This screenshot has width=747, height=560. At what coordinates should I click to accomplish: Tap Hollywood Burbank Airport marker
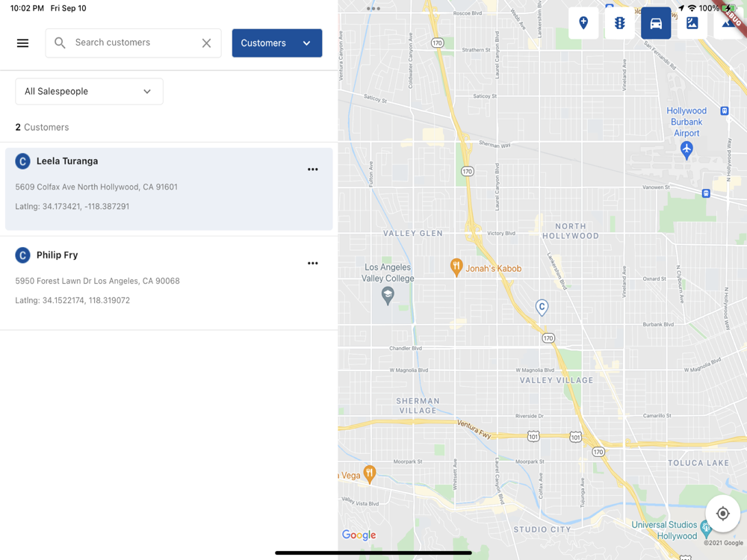click(x=686, y=149)
